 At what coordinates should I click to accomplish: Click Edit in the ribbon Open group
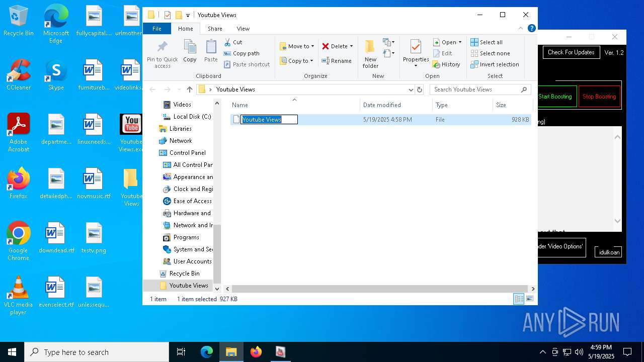pos(442,53)
